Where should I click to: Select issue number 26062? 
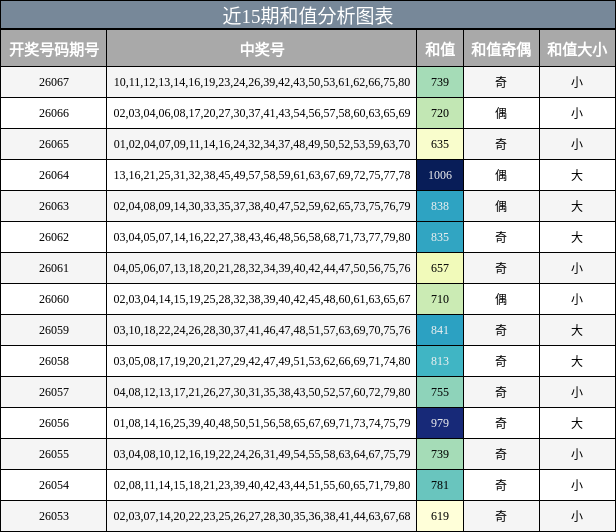pos(53,237)
